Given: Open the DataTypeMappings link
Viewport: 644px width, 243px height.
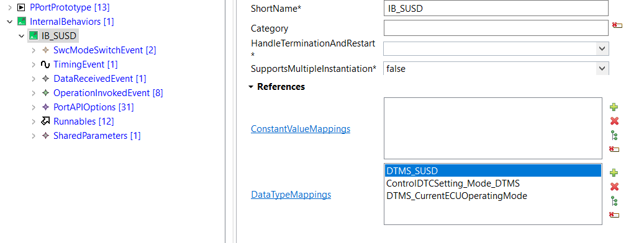Looking at the screenshot, I should coord(291,195).
